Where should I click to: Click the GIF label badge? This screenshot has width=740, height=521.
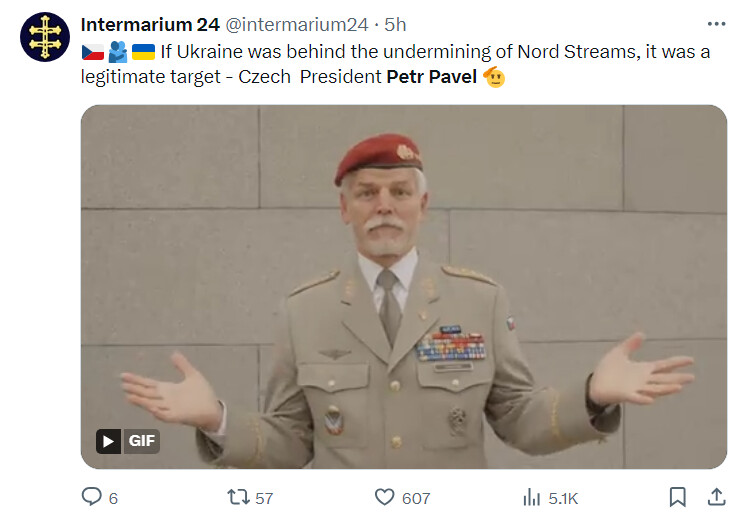(141, 441)
